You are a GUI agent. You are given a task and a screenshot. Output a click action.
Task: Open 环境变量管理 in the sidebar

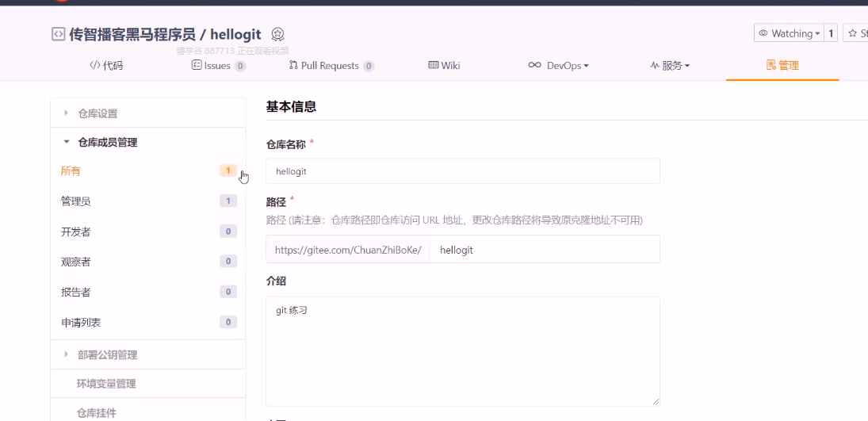[x=147, y=383]
